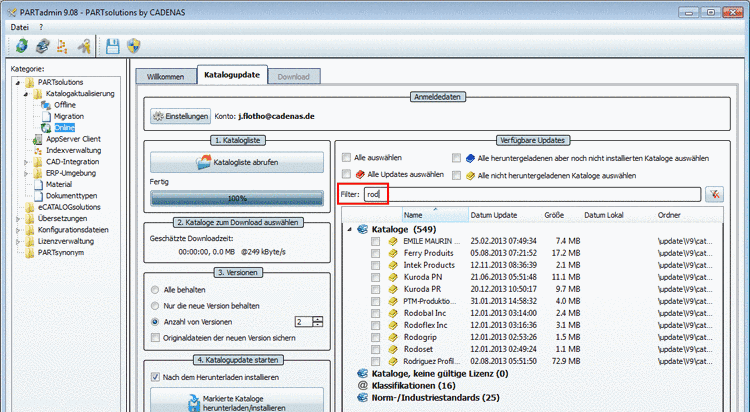Click the yellow catalog icon for Rodoset

(x=393, y=349)
